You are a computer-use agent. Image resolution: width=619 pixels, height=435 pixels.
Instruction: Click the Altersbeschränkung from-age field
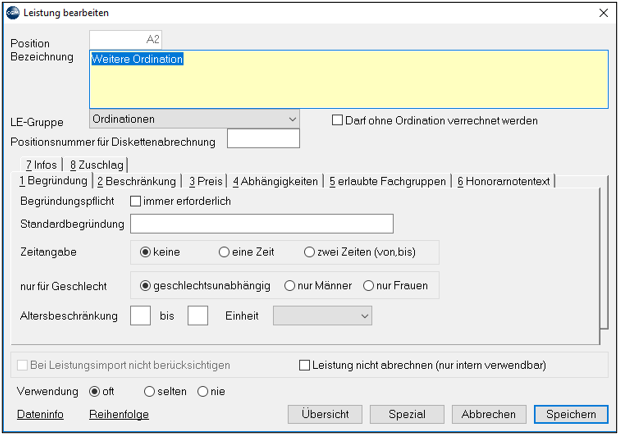[140, 315]
